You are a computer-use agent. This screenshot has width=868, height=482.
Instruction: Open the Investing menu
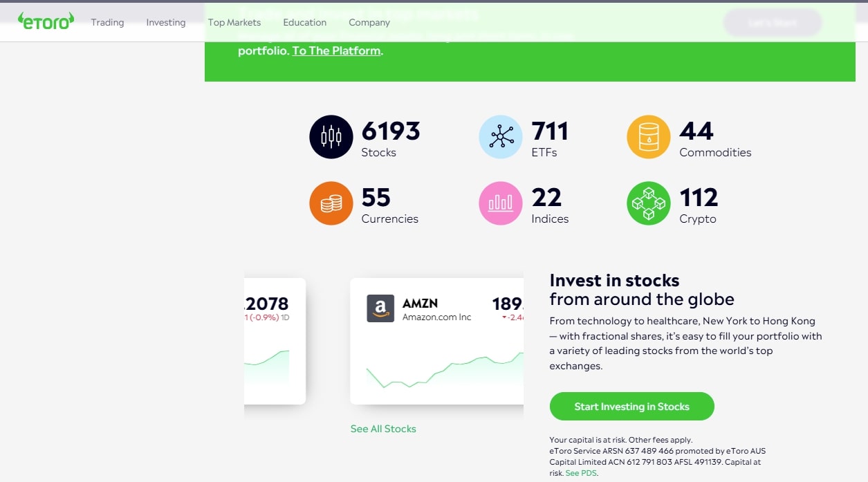click(166, 22)
